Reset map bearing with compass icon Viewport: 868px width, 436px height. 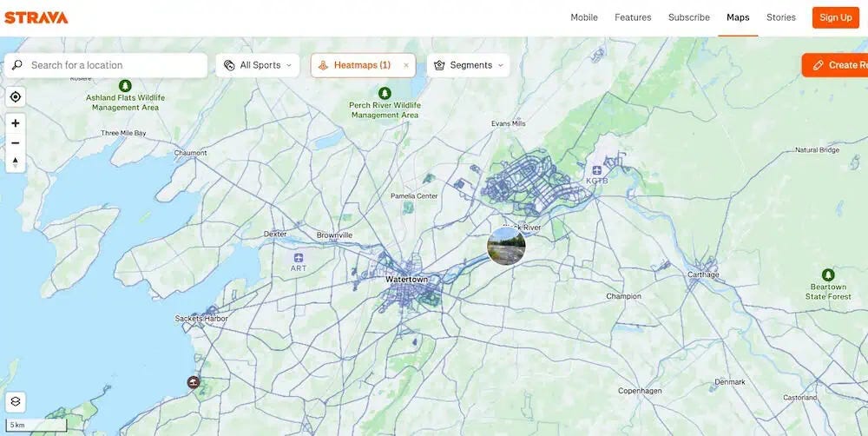(16, 162)
